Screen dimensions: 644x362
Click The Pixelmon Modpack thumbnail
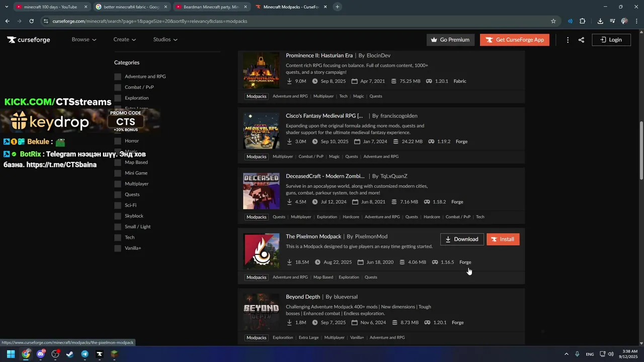[261, 251]
